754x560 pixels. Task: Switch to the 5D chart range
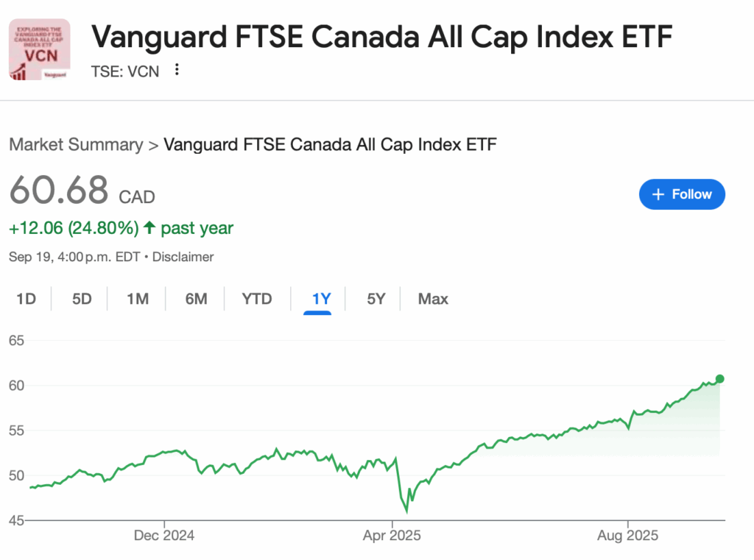pos(82,299)
